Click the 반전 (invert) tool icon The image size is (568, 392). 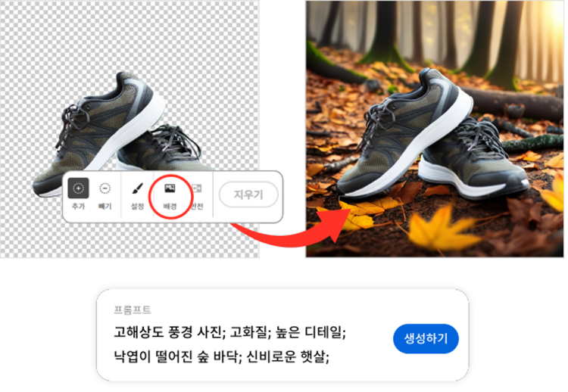tap(197, 188)
